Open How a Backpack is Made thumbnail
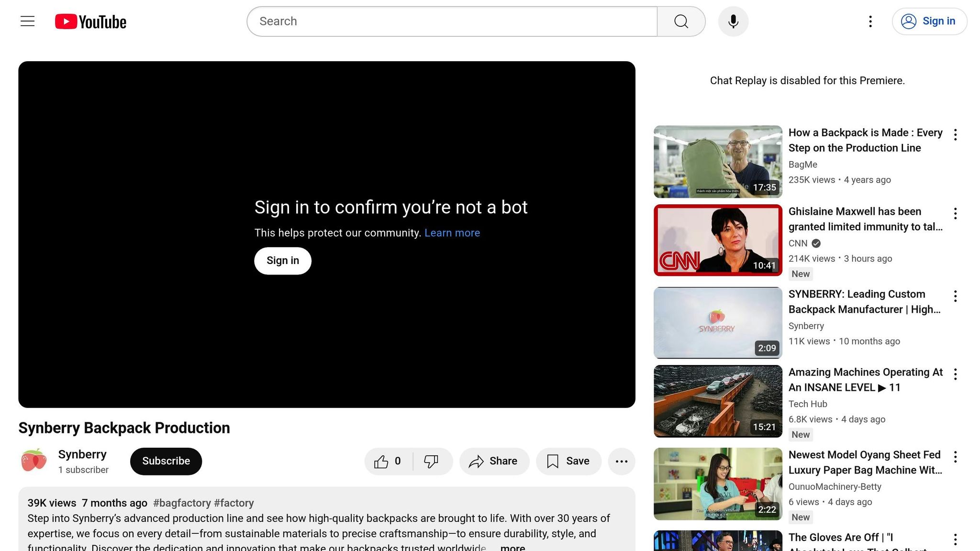Image resolution: width=980 pixels, height=551 pixels. click(x=718, y=162)
